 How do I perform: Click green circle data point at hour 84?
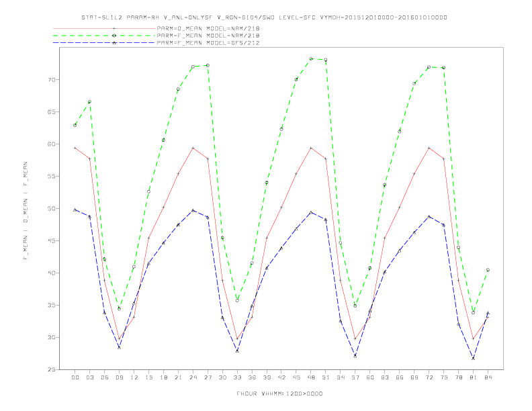(x=488, y=270)
